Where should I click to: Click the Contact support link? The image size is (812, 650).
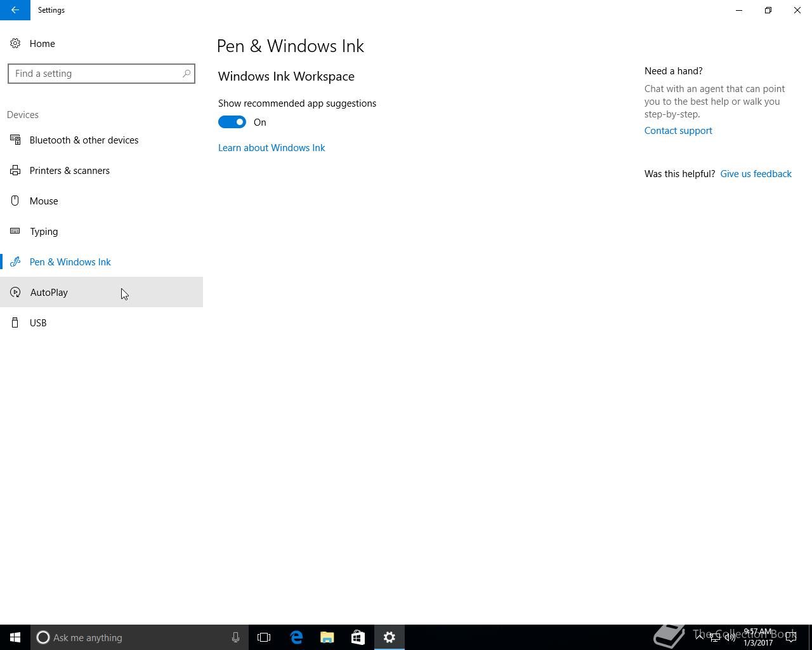click(x=678, y=130)
